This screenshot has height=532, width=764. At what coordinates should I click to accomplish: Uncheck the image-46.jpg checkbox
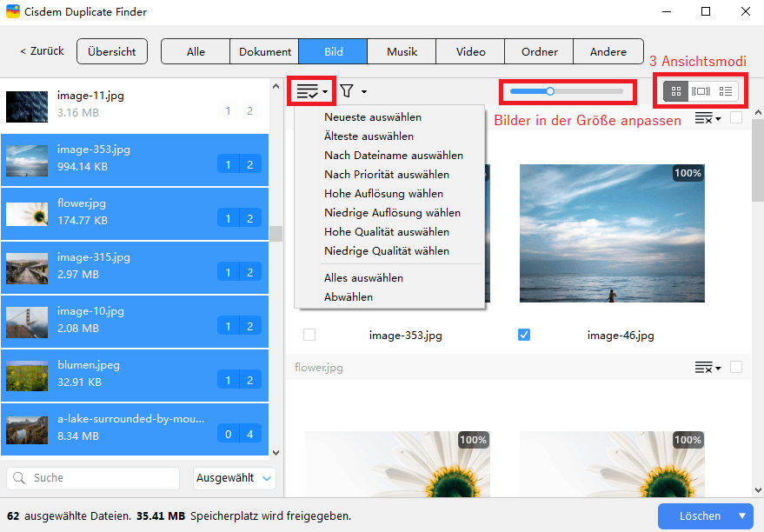pyautogui.click(x=524, y=335)
